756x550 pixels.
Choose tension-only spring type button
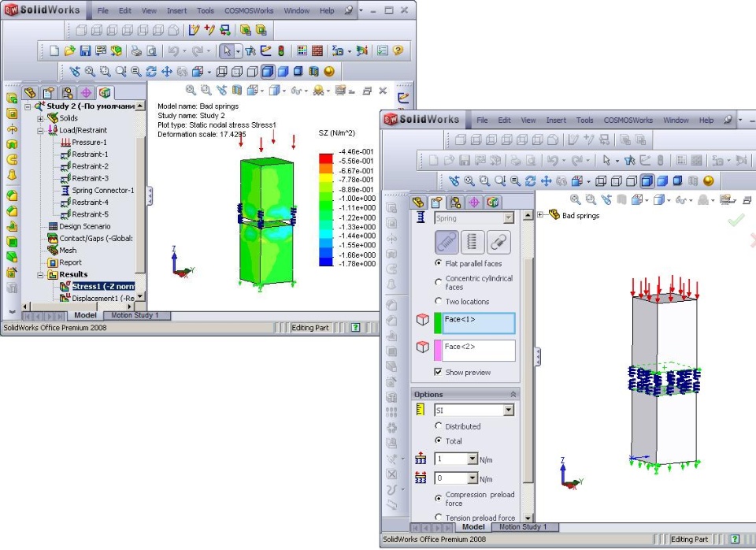coord(498,242)
